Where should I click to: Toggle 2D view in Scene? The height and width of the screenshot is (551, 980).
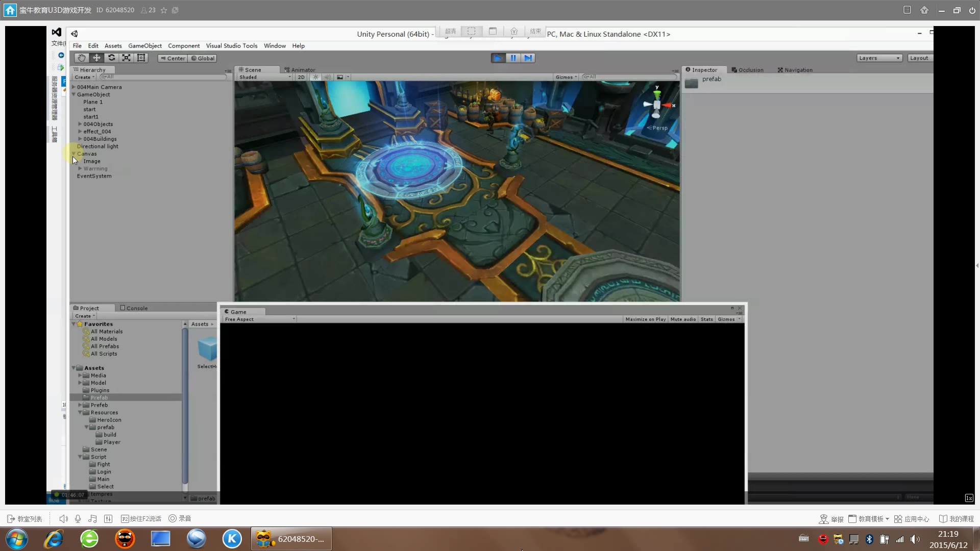tap(301, 77)
